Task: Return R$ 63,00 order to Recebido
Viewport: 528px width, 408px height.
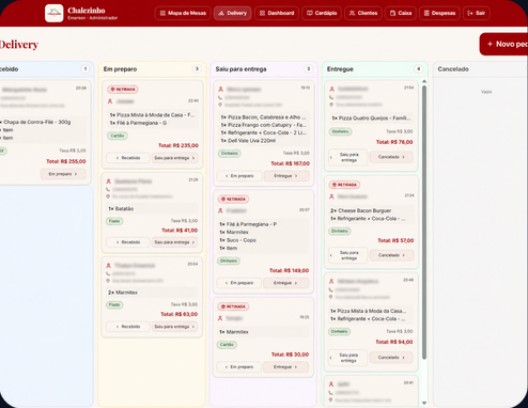Action: (x=128, y=327)
